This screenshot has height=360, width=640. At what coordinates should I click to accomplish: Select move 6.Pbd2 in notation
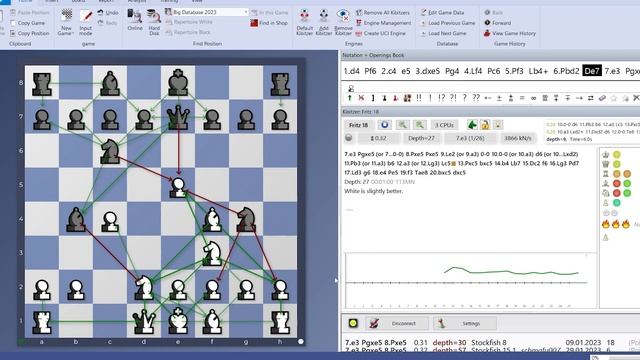coord(566,71)
